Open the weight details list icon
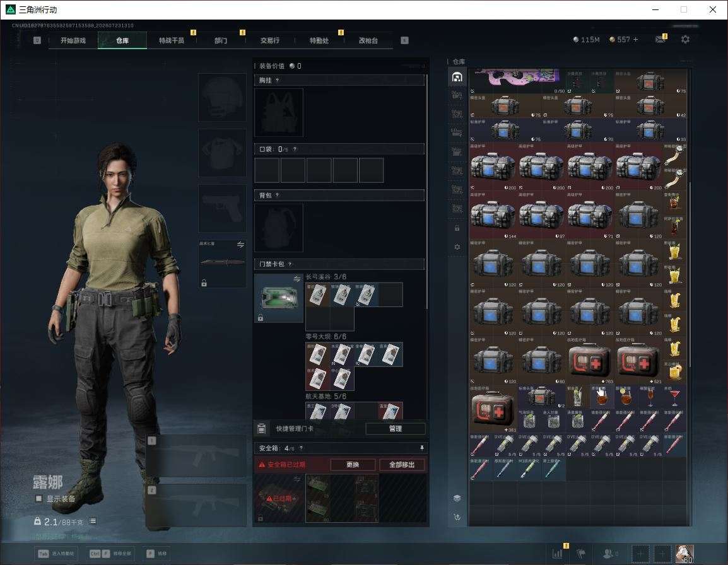 click(x=92, y=521)
